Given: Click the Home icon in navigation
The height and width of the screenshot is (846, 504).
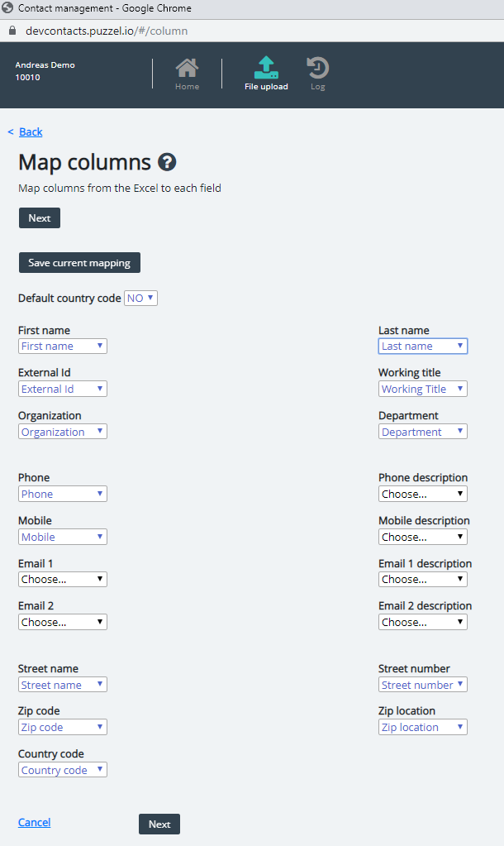Looking at the screenshot, I should tap(187, 69).
